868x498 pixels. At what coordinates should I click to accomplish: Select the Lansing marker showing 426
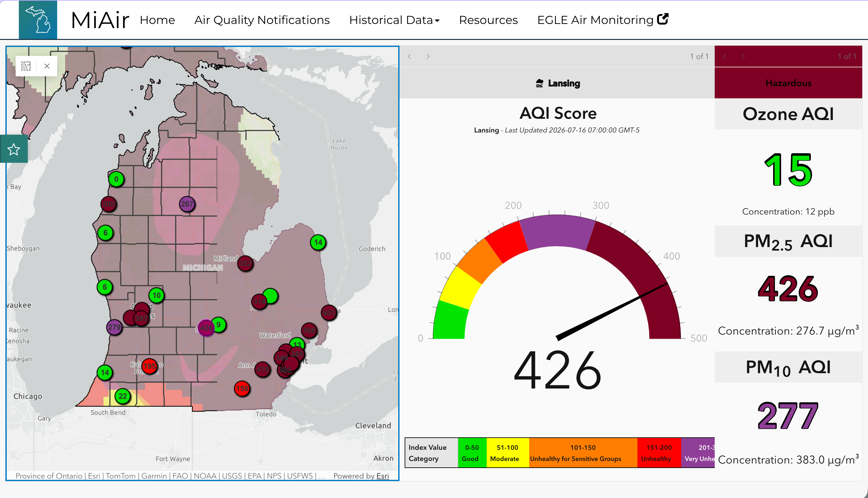pos(206,328)
